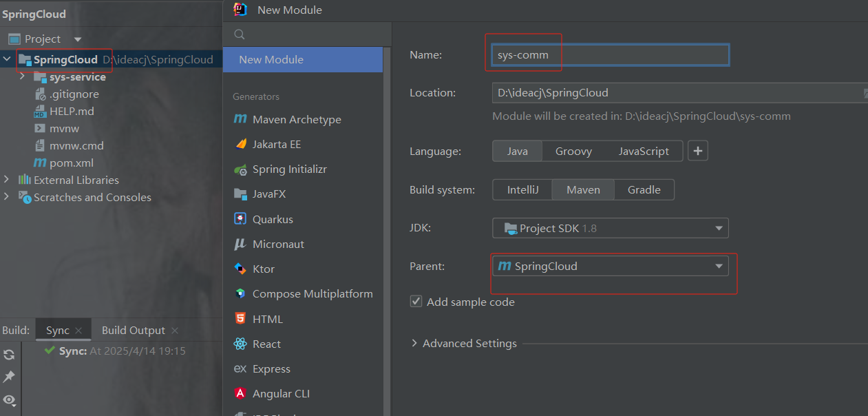Viewport: 868px width, 416px height.
Task: Click the generator search field
Action: 307,34
